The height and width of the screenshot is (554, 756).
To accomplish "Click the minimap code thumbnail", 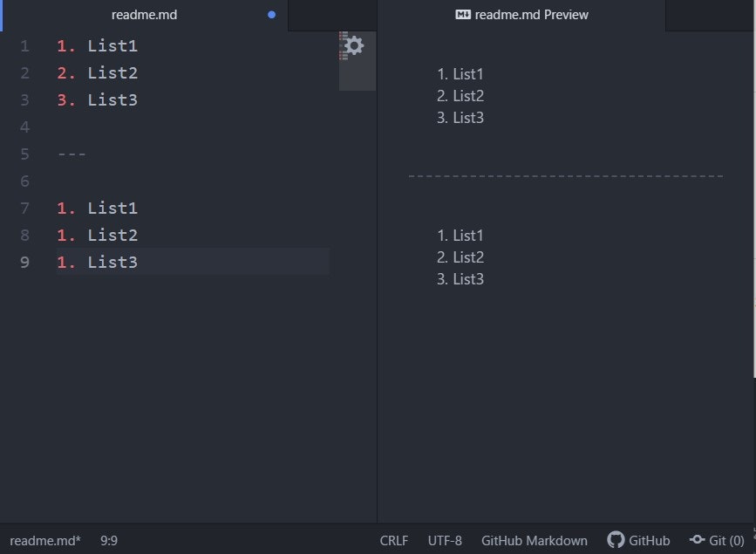I will pyautogui.click(x=344, y=46).
